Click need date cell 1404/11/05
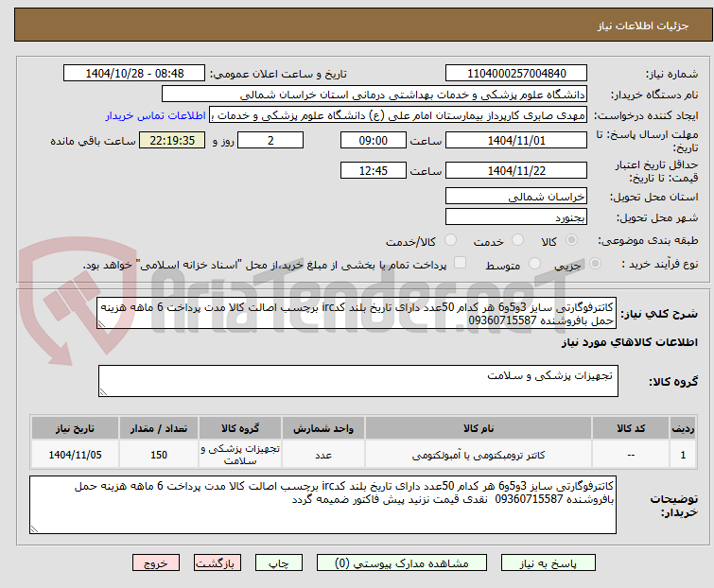 point(75,455)
